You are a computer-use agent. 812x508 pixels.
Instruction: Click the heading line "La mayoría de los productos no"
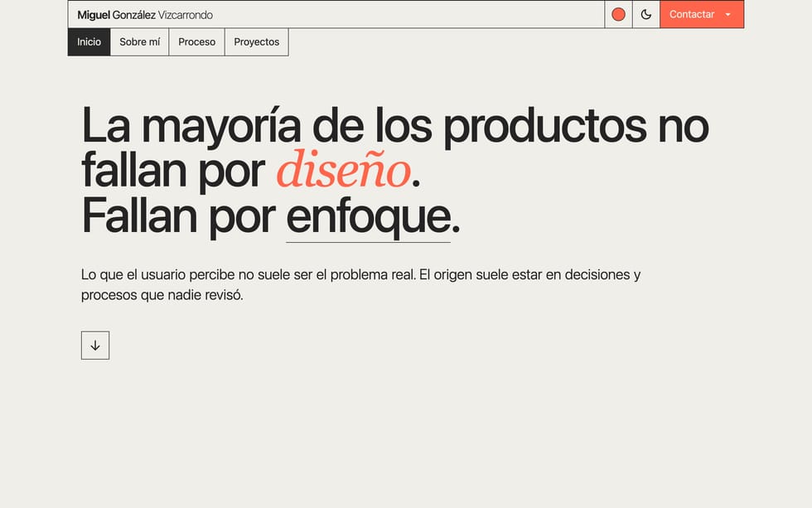pyautogui.click(x=395, y=126)
